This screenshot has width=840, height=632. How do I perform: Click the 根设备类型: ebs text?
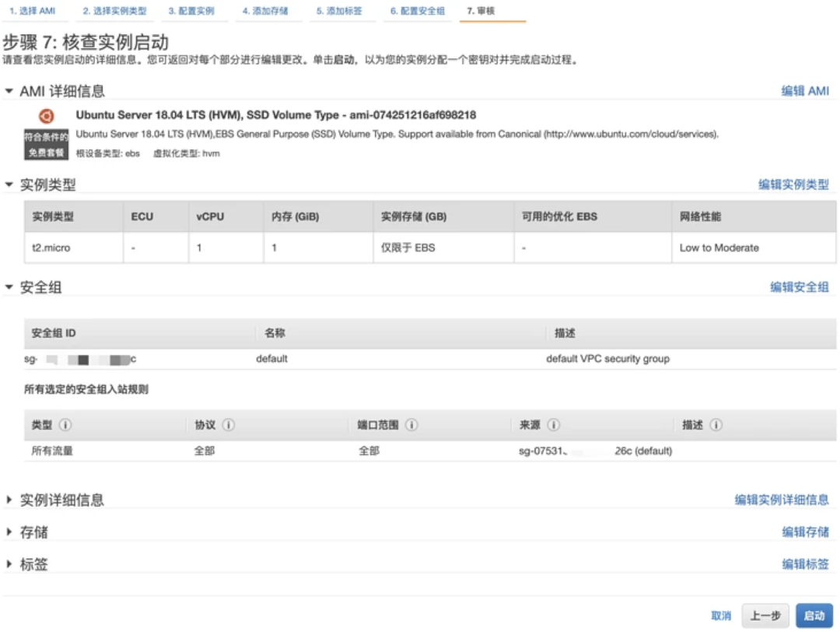tap(107, 153)
